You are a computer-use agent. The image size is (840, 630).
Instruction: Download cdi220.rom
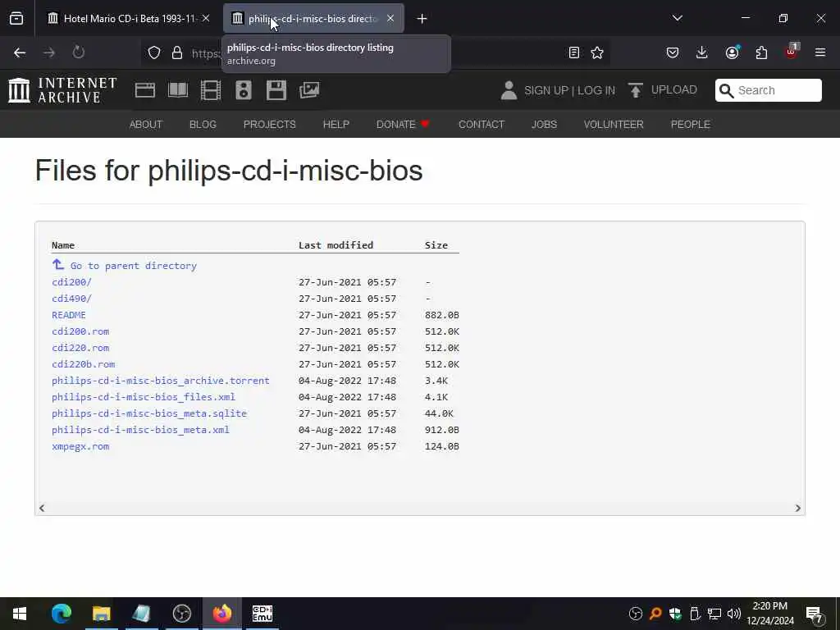click(80, 348)
